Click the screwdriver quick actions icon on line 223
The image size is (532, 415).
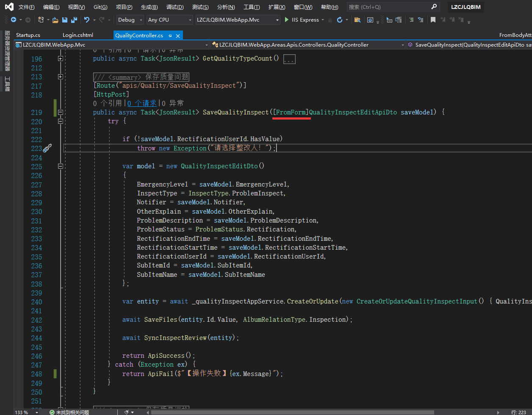(x=47, y=148)
